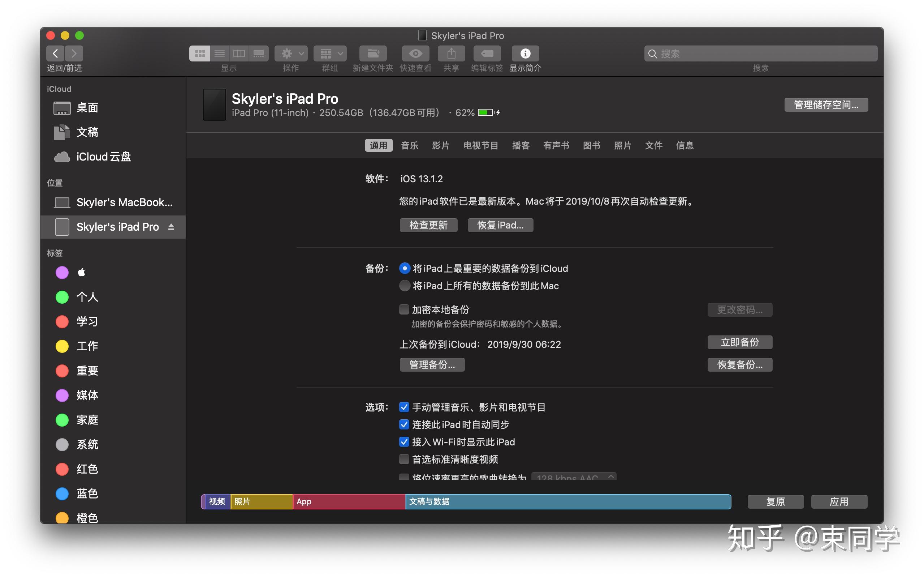Switch to the 通用 tab

click(x=379, y=145)
